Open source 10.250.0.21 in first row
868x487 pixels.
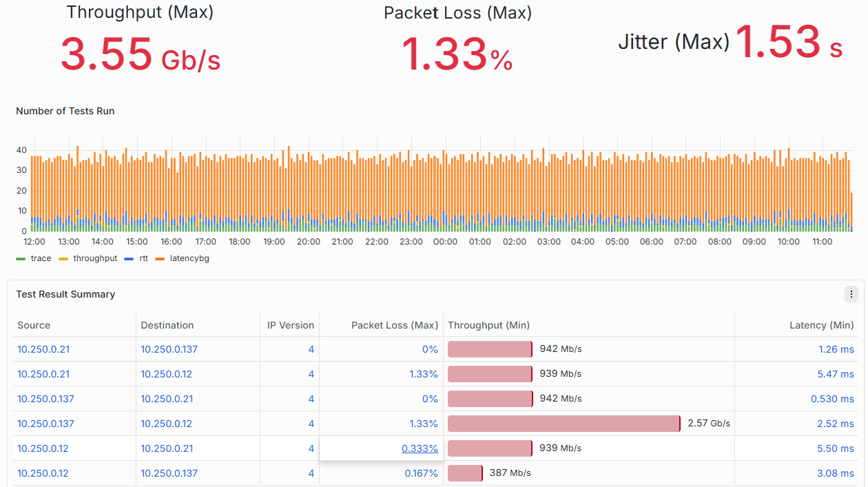click(x=43, y=349)
